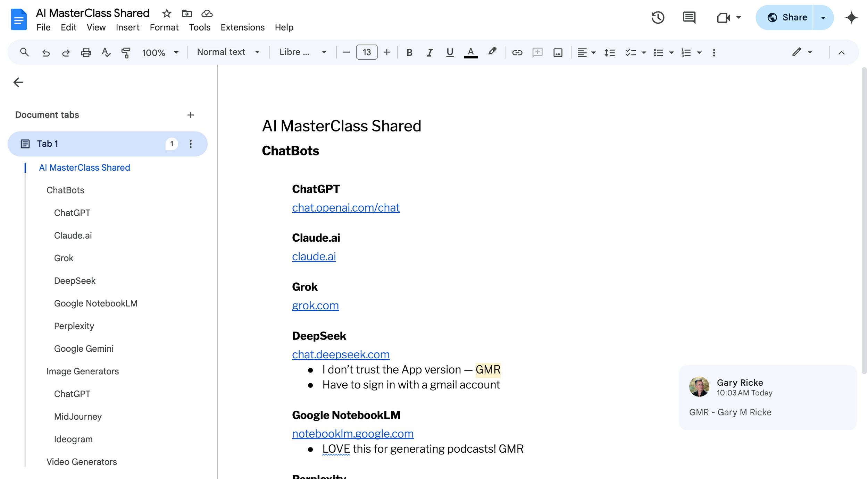Open the File menu

coord(43,27)
